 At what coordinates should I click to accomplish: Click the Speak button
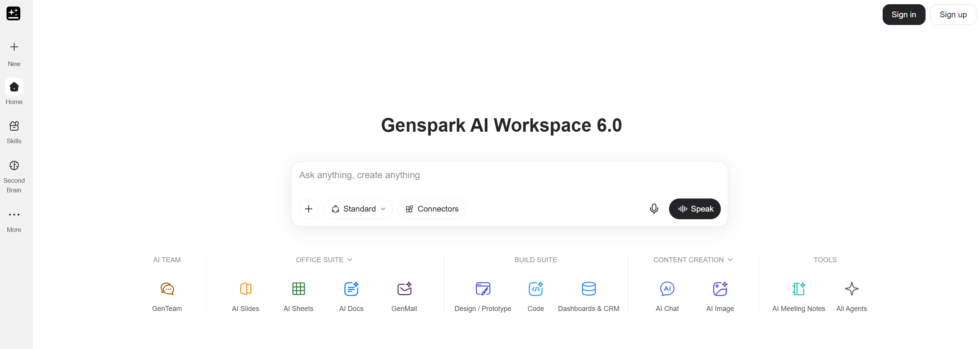(x=695, y=209)
